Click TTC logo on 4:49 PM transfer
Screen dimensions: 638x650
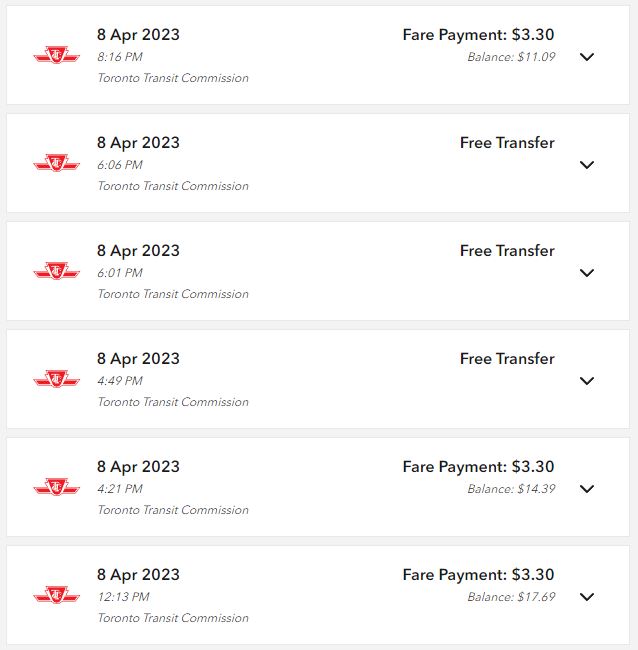[x=56, y=379]
